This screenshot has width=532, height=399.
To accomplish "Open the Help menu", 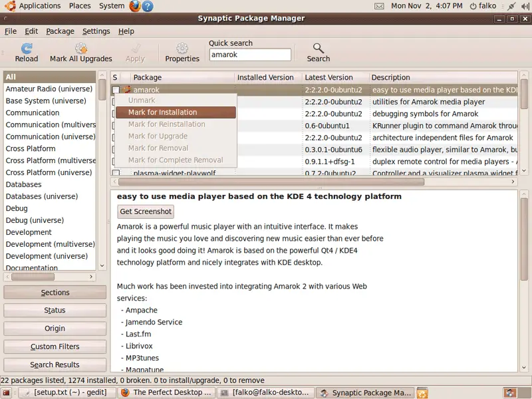I will pyautogui.click(x=126, y=31).
